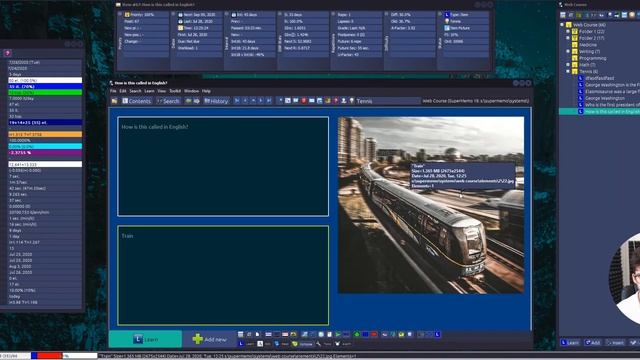
Task: Select the Programming folder in contents tree
Action: [592, 58]
